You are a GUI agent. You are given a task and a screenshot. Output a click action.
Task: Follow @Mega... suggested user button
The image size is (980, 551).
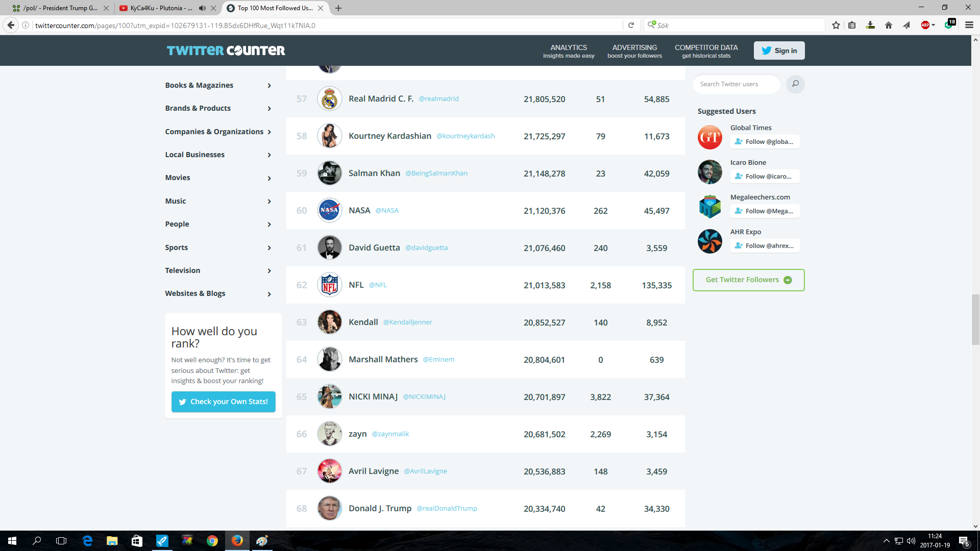(764, 211)
